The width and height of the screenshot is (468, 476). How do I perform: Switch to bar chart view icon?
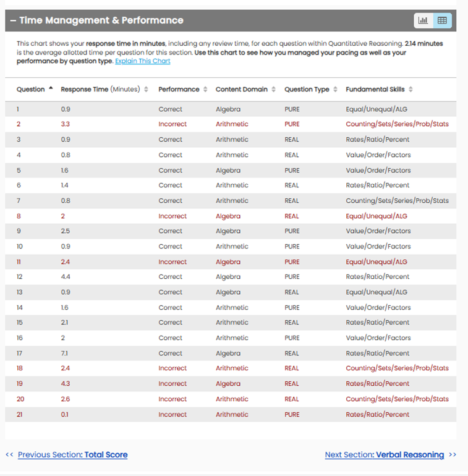pos(423,20)
